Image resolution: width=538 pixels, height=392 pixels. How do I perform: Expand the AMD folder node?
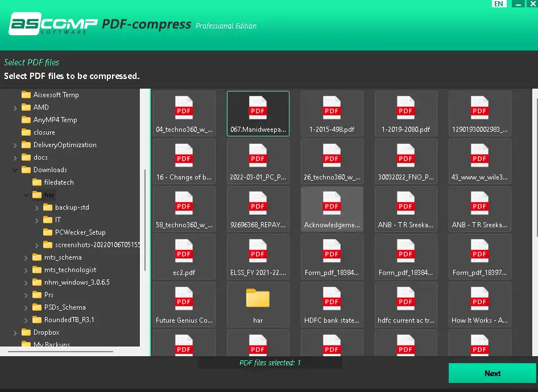pyautogui.click(x=15, y=107)
